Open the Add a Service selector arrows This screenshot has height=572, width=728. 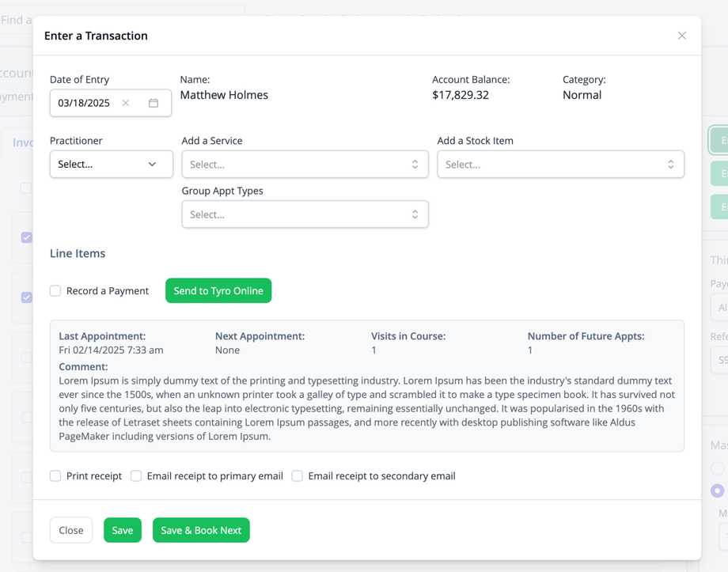coord(415,165)
